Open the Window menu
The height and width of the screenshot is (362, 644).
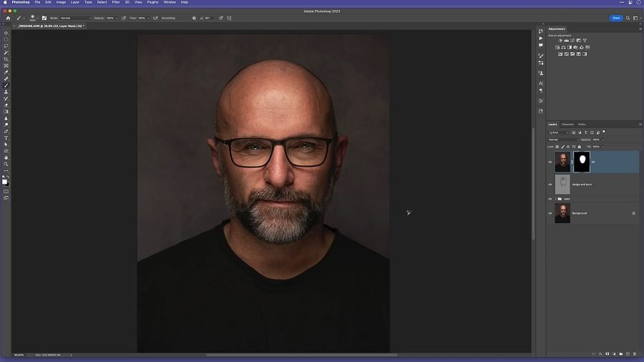pos(170,2)
